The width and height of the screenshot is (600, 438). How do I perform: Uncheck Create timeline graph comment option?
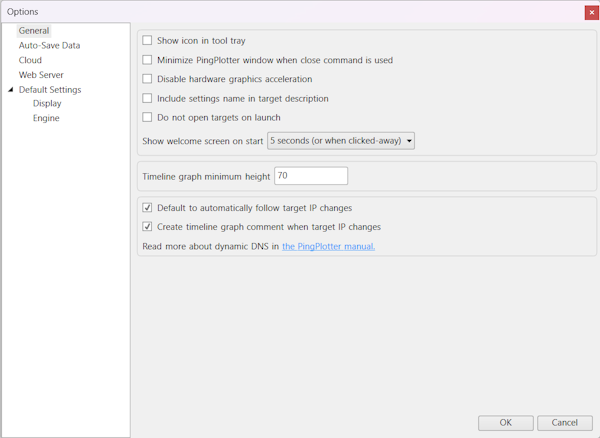tap(148, 227)
